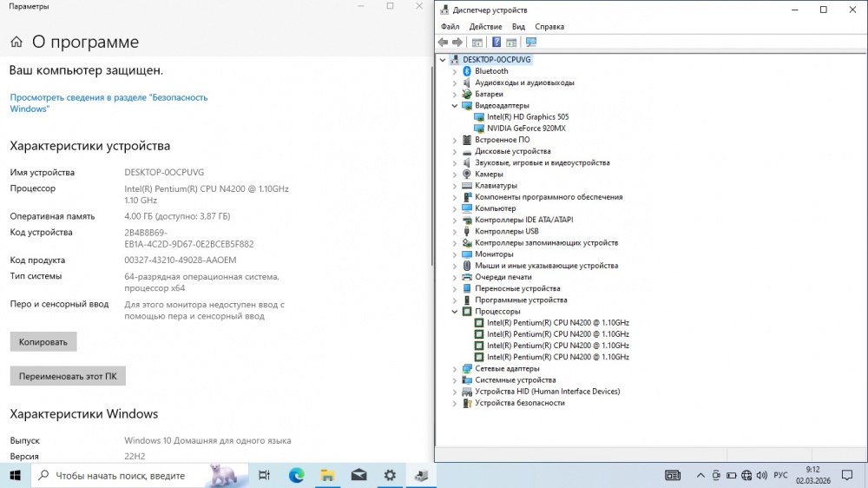
Task: Open the clock and date flyout
Action: pos(813,475)
